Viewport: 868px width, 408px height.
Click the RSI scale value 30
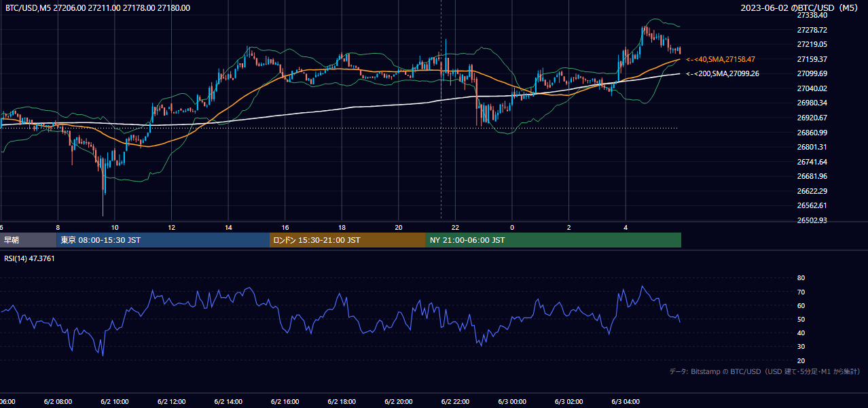click(x=801, y=346)
